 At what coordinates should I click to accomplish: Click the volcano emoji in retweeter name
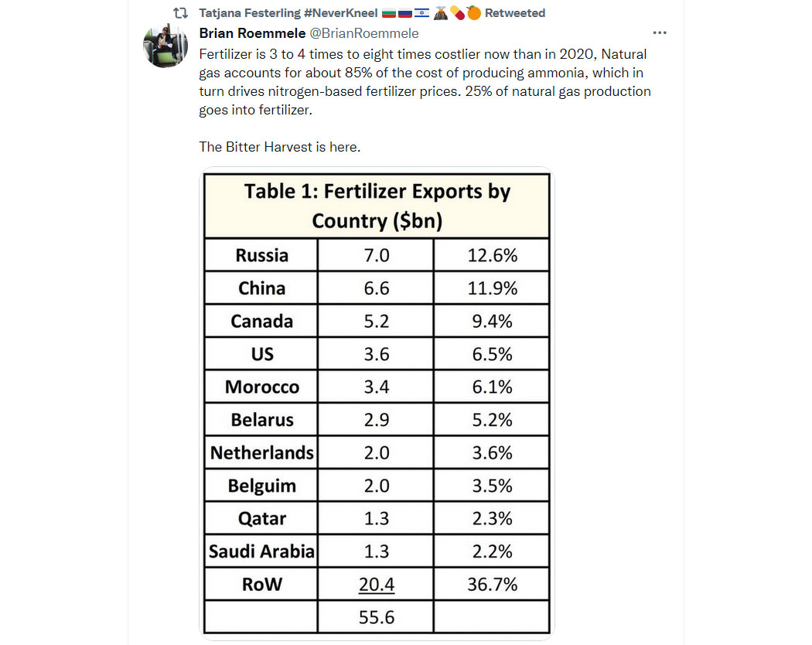tap(440, 13)
